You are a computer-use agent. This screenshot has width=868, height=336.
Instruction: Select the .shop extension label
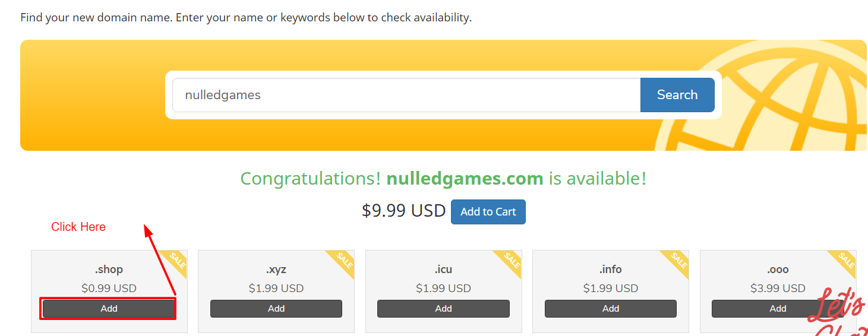click(109, 270)
